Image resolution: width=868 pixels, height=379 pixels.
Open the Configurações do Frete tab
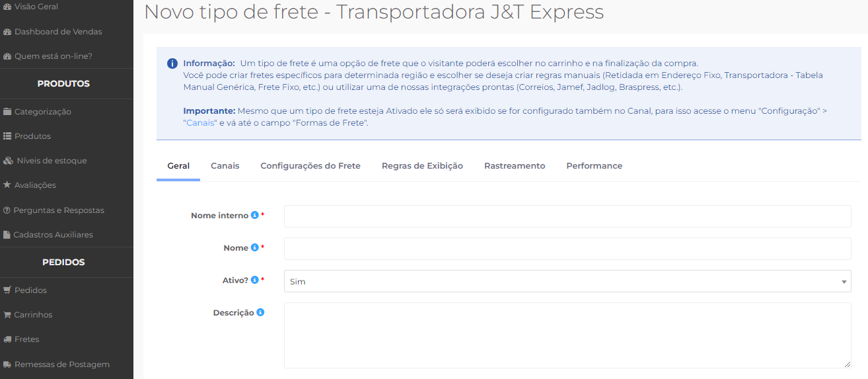click(310, 166)
